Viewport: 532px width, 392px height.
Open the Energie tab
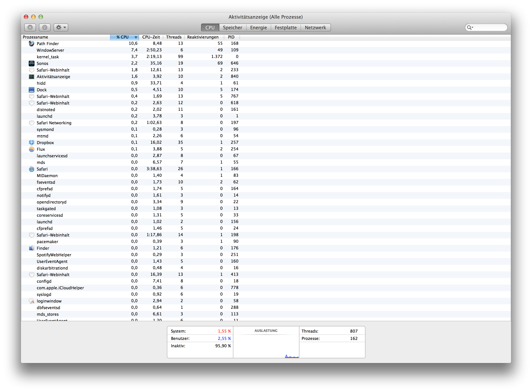pyautogui.click(x=258, y=28)
